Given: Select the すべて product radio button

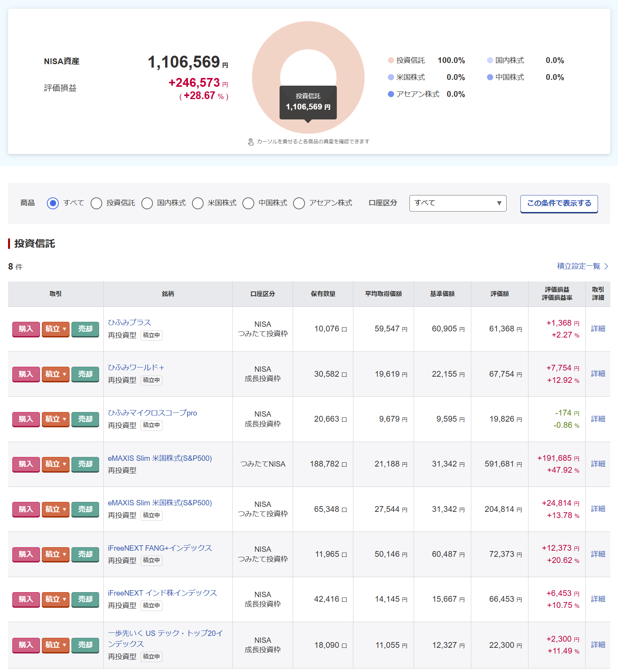Looking at the screenshot, I should click(x=53, y=203).
